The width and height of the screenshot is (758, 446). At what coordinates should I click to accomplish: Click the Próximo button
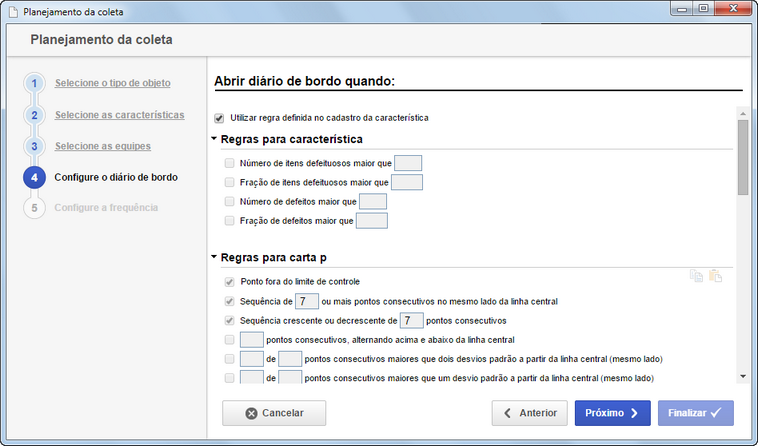pos(612,413)
